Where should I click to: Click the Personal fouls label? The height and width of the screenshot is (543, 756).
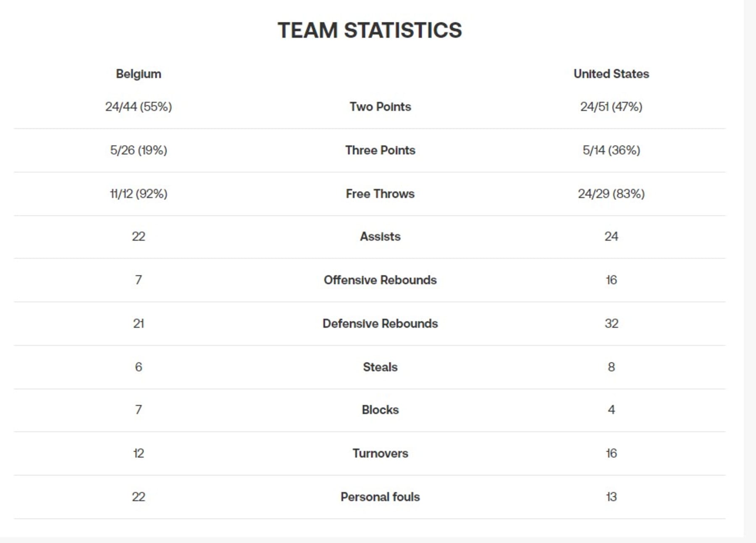coord(380,497)
